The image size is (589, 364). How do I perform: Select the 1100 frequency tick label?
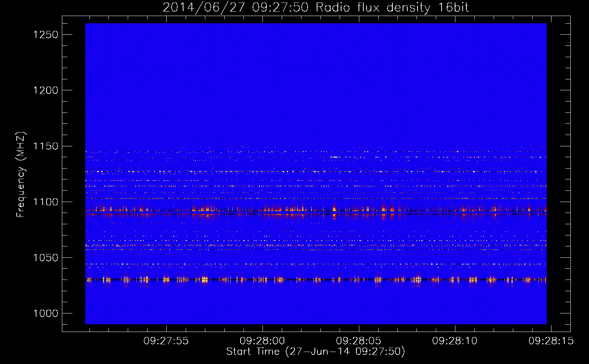click(46, 202)
